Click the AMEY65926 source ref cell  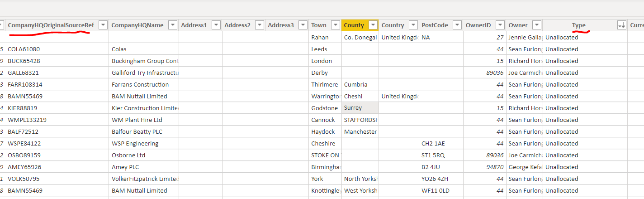[x=57, y=167]
